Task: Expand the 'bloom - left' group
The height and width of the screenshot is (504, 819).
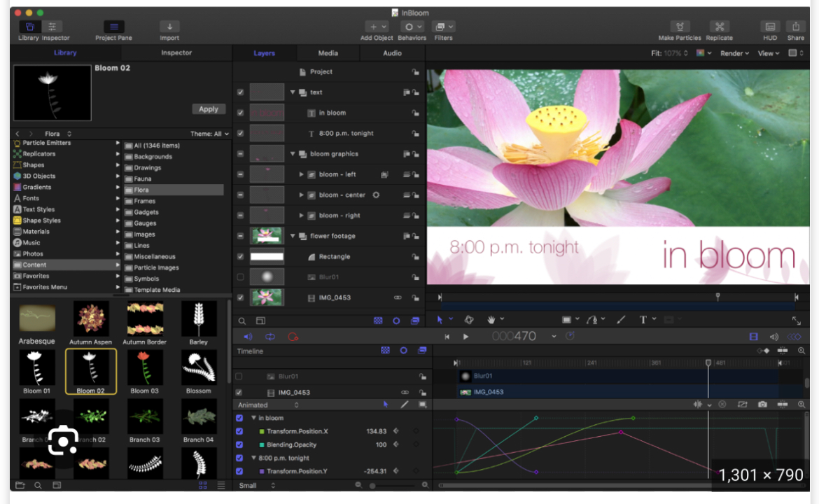Action: pyautogui.click(x=302, y=174)
